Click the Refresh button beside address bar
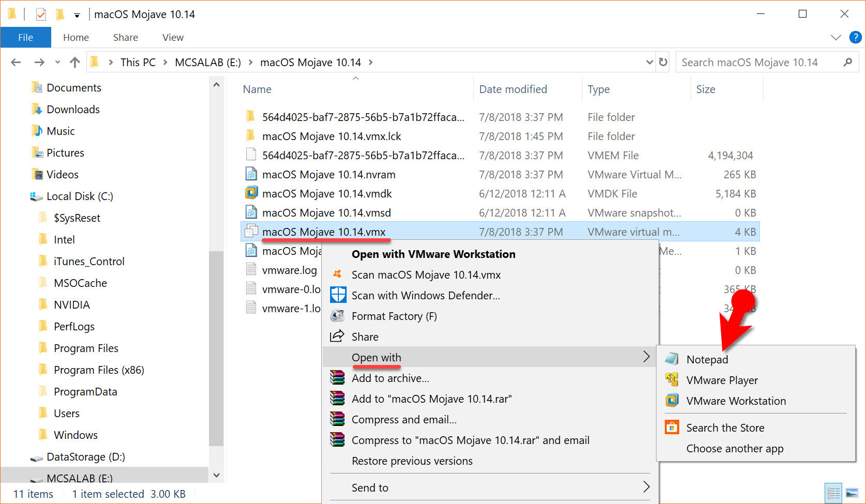This screenshot has width=866, height=504. point(663,62)
